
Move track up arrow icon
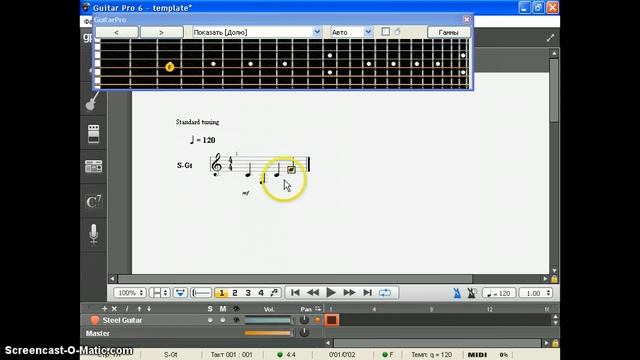[139, 309]
